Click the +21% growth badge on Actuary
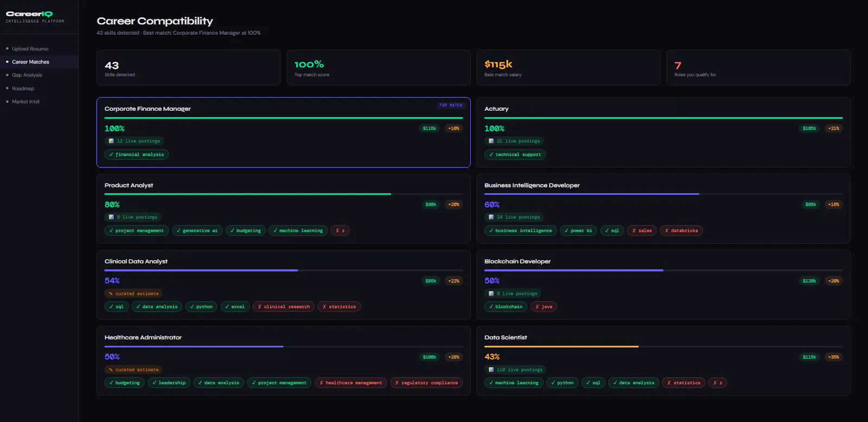The image size is (868, 422). (834, 129)
